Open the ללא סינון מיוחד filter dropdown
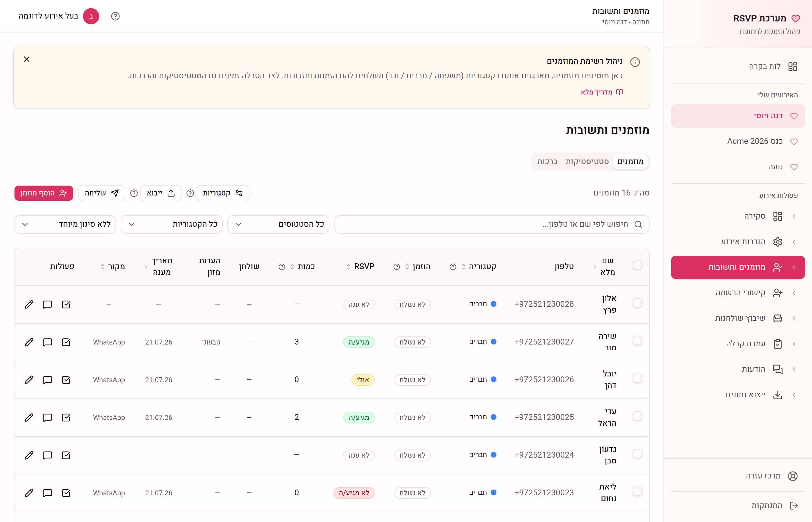Viewport: 812px width, 522px height. (x=65, y=224)
